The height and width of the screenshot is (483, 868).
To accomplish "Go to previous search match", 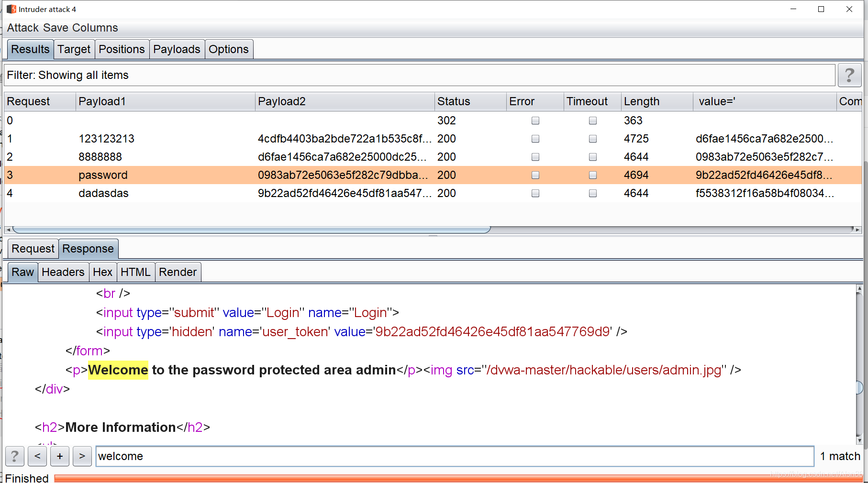I will [x=37, y=456].
